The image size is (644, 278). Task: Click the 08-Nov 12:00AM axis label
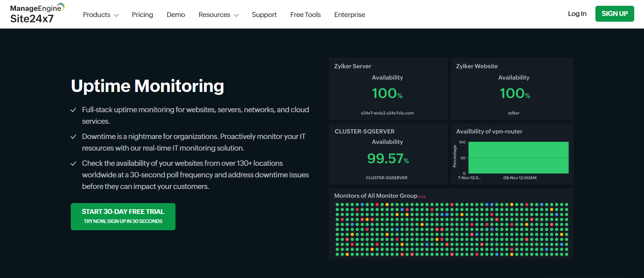[x=520, y=178]
